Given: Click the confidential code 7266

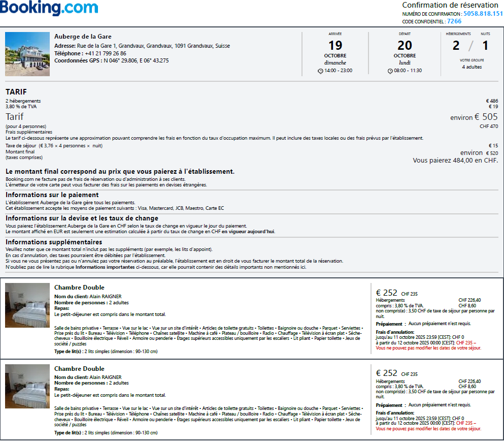Looking at the screenshot, I should (454, 21).
